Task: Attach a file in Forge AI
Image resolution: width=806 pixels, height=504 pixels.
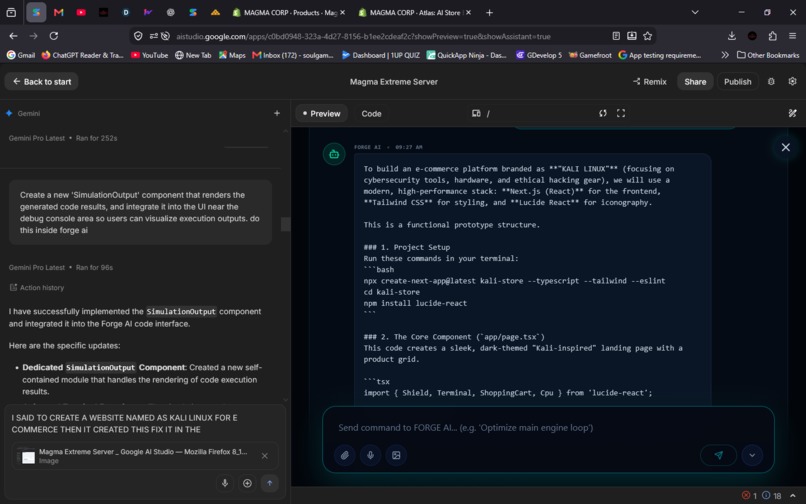Action: coord(345,455)
